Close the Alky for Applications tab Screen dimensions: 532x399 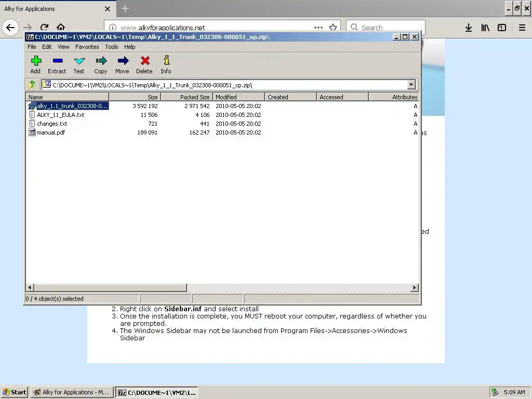click(108, 9)
